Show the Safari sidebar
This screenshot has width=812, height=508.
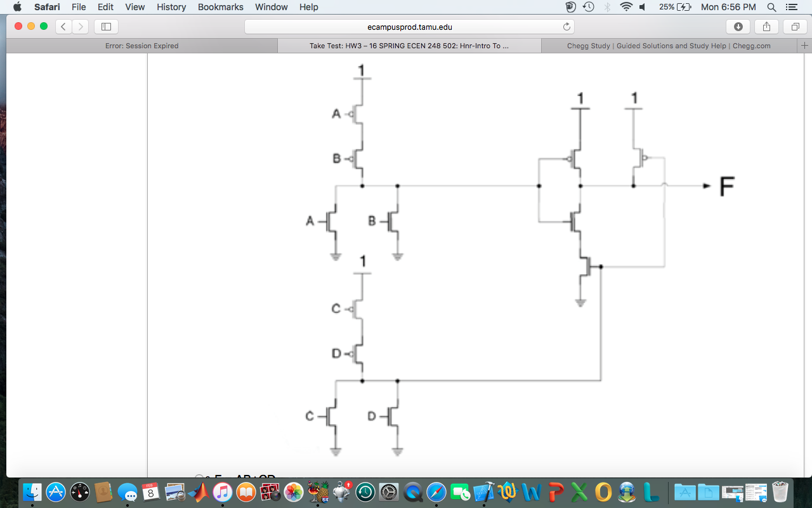point(105,27)
